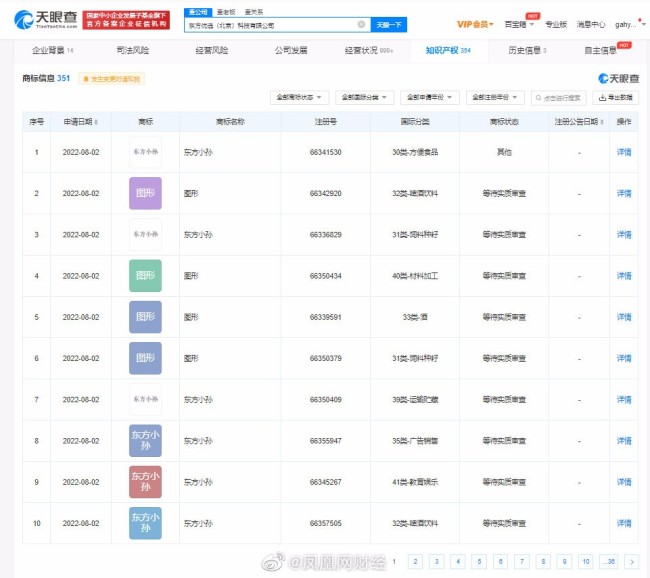
Task: Switch to the 企业背景 tab
Action: (53, 51)
